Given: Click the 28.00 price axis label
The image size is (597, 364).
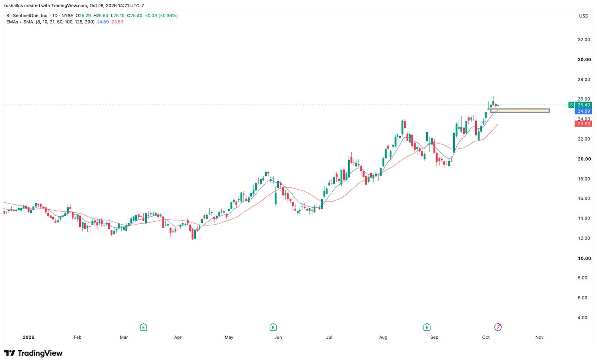Looking at the screenshot, I should (584, 79).
